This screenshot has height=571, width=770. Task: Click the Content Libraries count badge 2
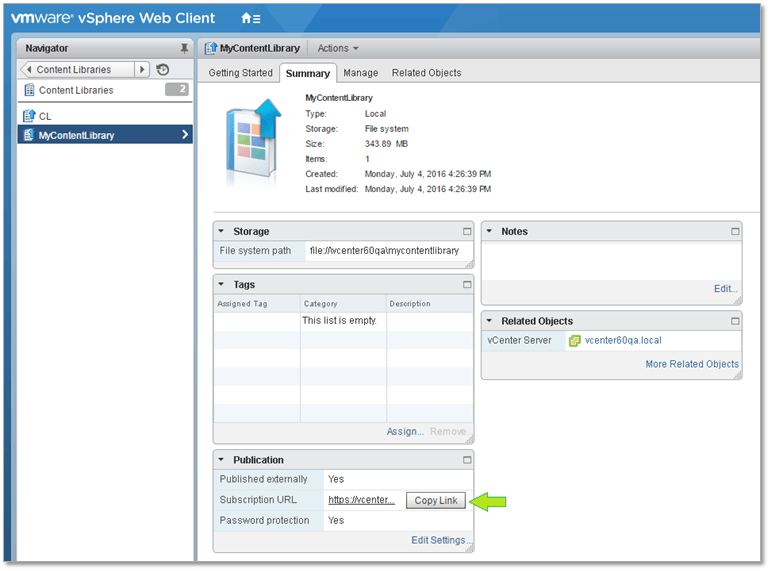point(177,89)
